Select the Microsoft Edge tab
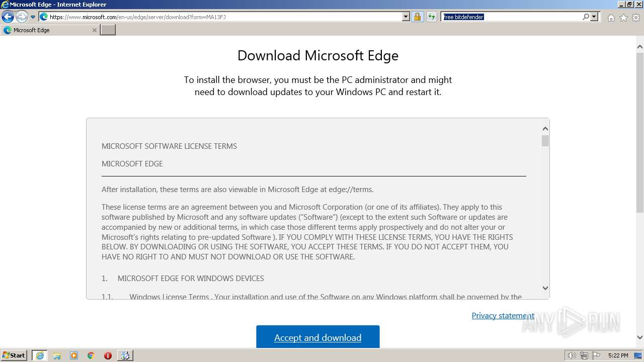The image size is (644, 362). coord(50,30)
